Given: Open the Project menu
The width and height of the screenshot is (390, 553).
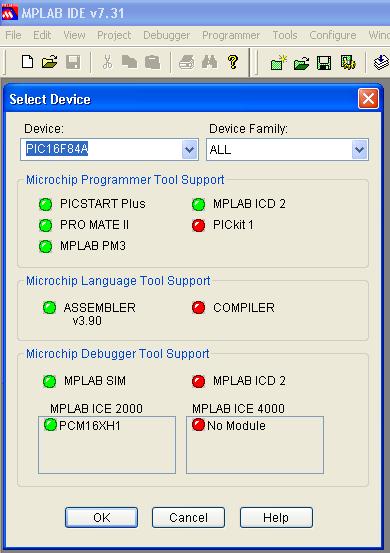Looking at the screenshot, I should [x=114, y=35].
